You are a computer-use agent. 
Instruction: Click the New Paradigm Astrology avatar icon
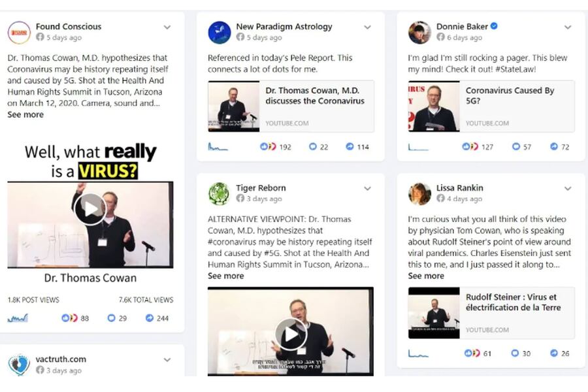(220, 33)
